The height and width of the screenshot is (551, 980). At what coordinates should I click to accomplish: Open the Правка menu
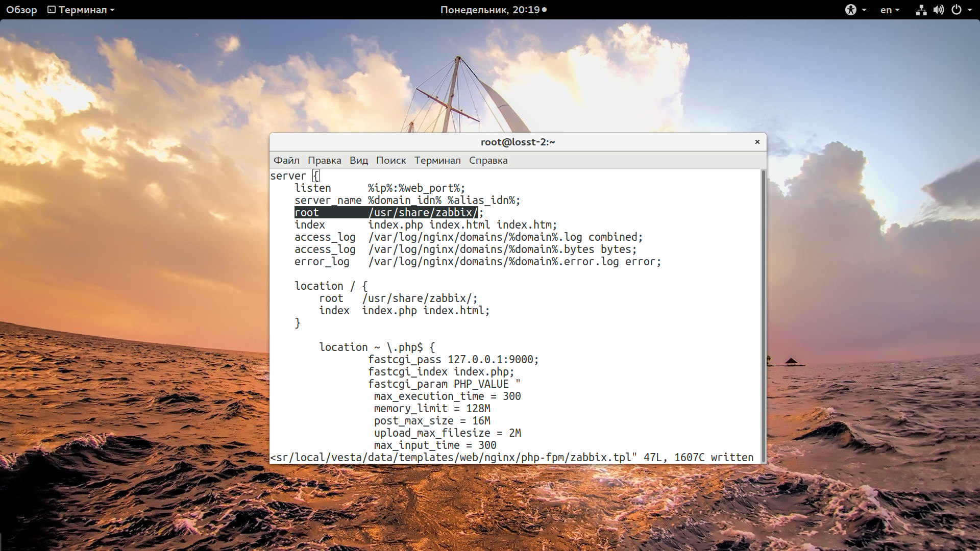(x=324, y=160)
